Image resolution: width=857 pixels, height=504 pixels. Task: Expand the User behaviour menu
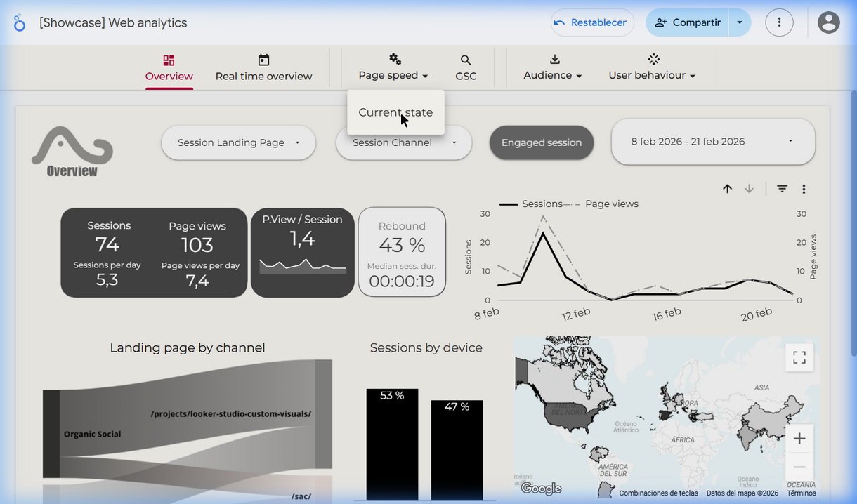652,75
